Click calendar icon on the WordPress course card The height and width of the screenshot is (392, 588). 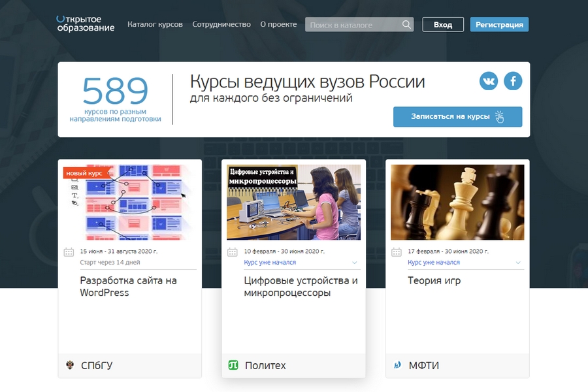[69, 252]
